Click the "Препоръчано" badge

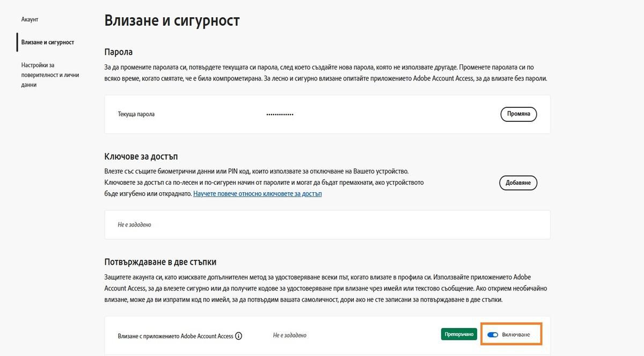point(459,333)
